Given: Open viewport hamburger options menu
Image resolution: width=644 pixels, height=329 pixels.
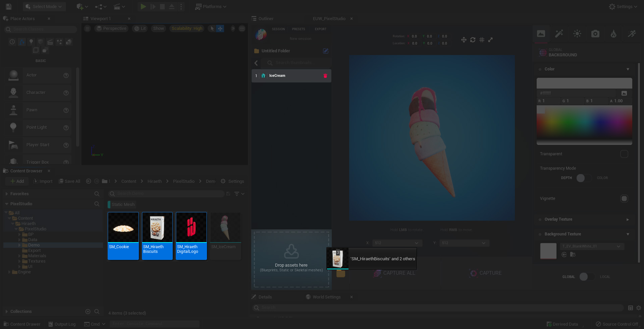Looking at the screenshot, I should click(88, 29).
